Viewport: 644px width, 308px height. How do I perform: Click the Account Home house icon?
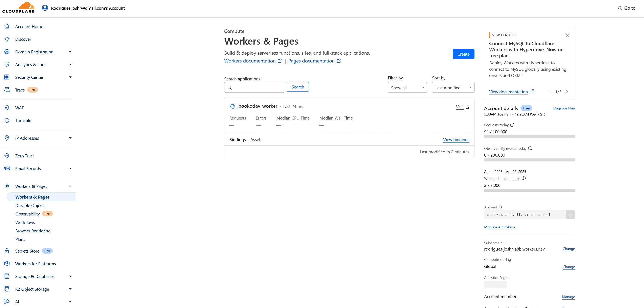(x=7, y=26)
